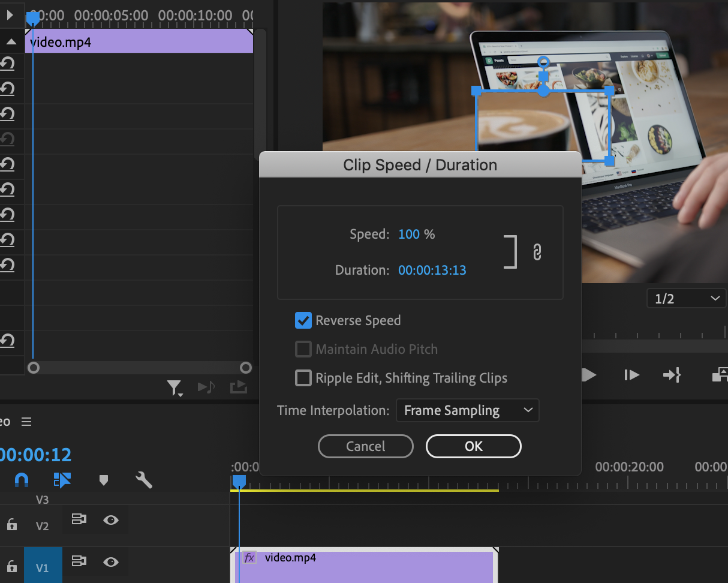Click the blue Speed 100% value
The image size is (728, 583).
[416, 234]
